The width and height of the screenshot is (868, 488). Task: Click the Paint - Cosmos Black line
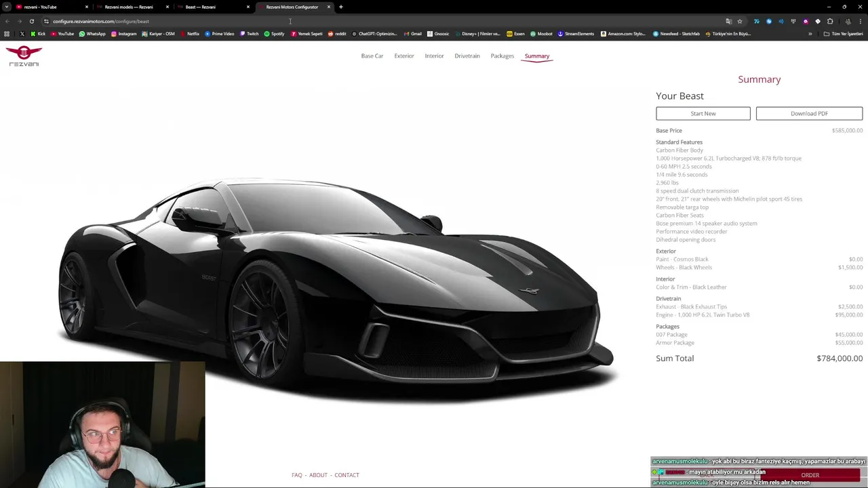[x=759, y=260]
